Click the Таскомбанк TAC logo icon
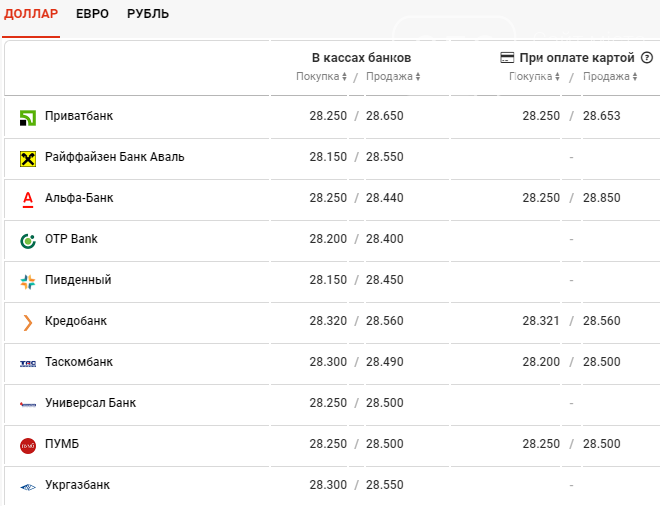 point(28,364)
